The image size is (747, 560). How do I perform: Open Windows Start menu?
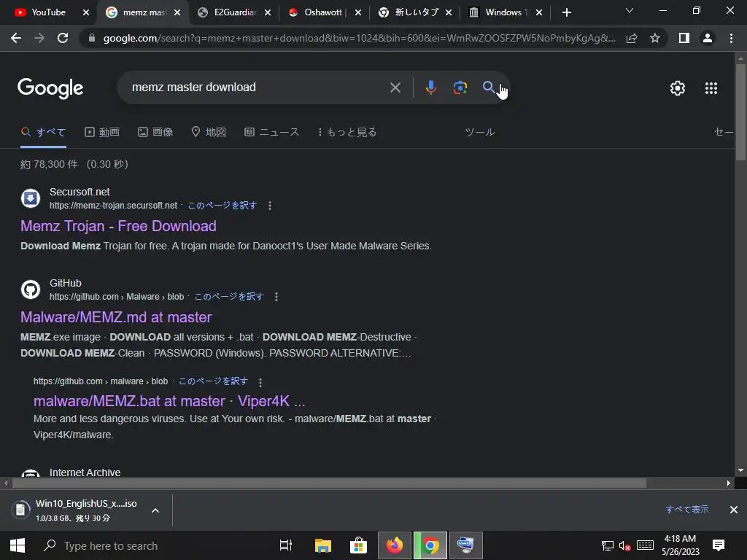point(18,545)
